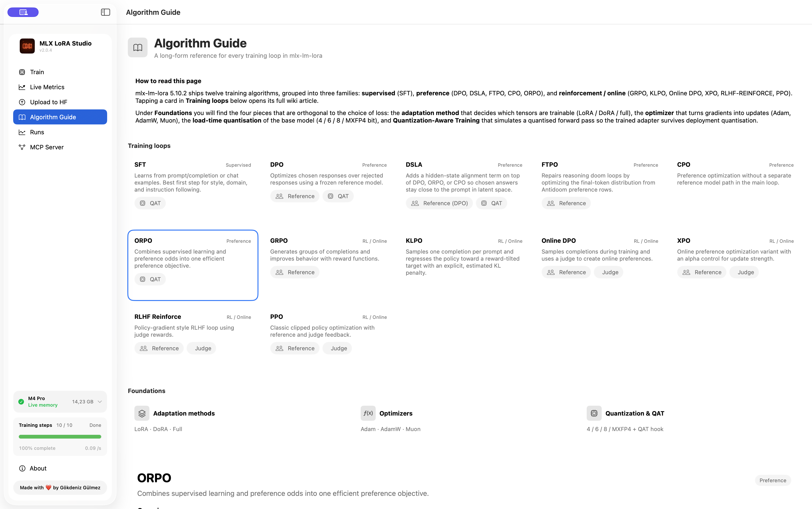Click the chip icon for Quantization & QAT
812x509 pixels.
594,413
